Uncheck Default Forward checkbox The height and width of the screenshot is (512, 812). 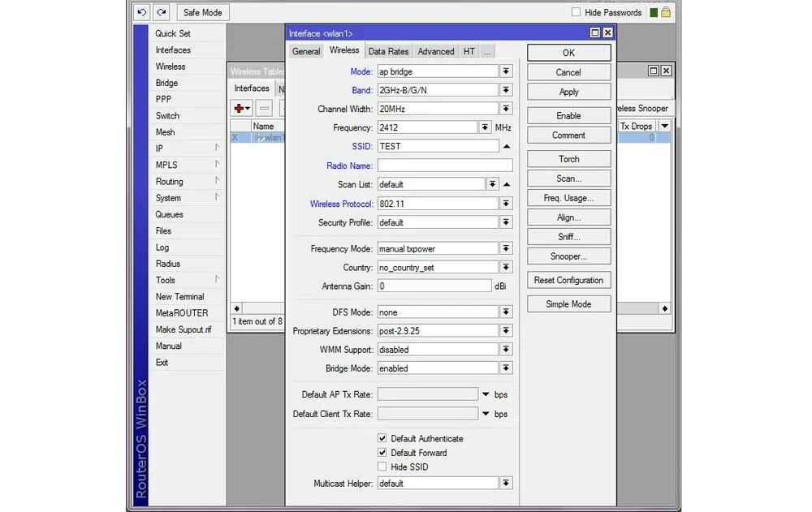(382, 453)
